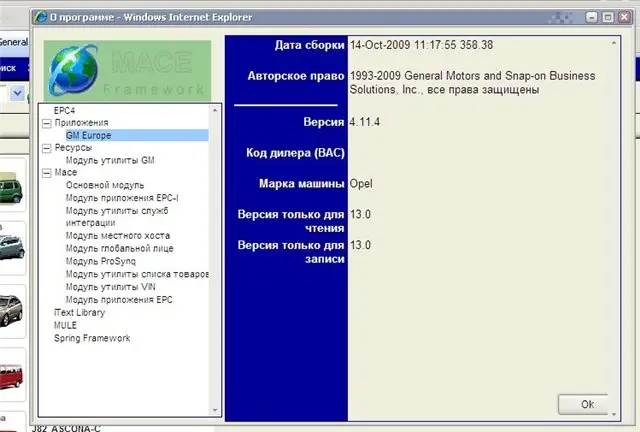Click info panel scroll up arrow
This screenshot has height=432, width=640.
coord(614,42)
